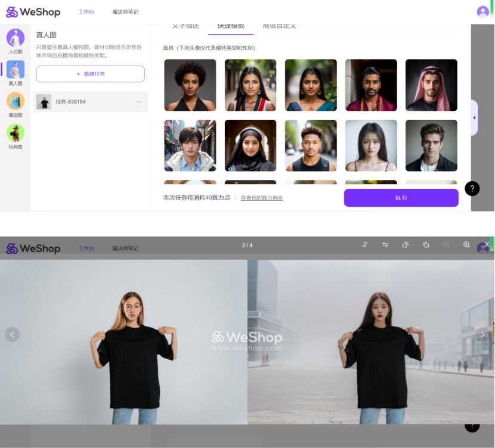Click the WeShop logo in top header
Image resolution: width=495 pixels, height=448 pixels.
[x=33, y=12]
